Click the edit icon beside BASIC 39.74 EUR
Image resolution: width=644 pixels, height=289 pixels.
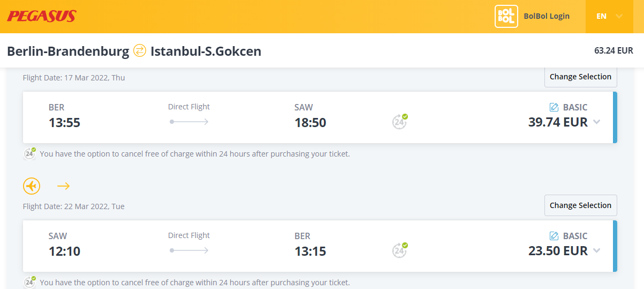point(554,107)
